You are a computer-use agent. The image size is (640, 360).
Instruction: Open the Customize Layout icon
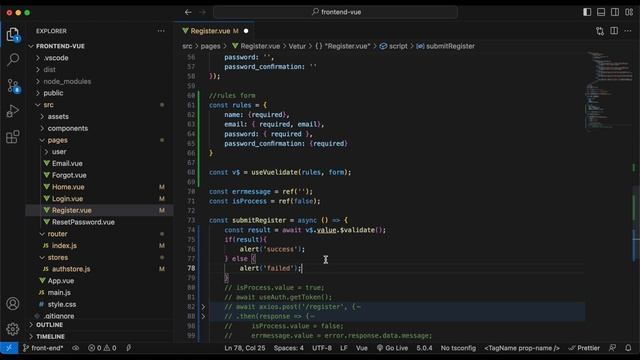(x=629, y=12)
